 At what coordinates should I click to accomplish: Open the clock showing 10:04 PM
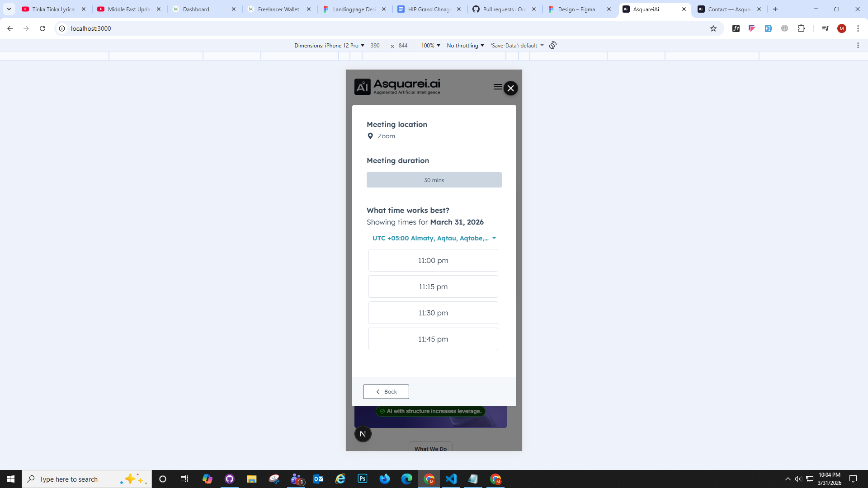point(830,479)
